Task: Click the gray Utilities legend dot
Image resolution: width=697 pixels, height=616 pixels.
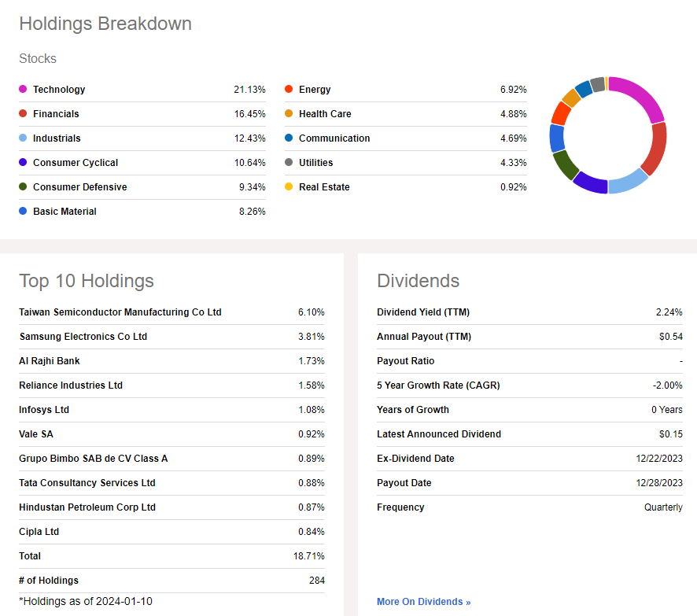Action: coord(289,163)
